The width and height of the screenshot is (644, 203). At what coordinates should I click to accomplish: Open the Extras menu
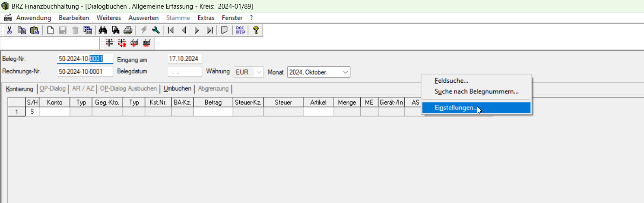tap(206, 18)
